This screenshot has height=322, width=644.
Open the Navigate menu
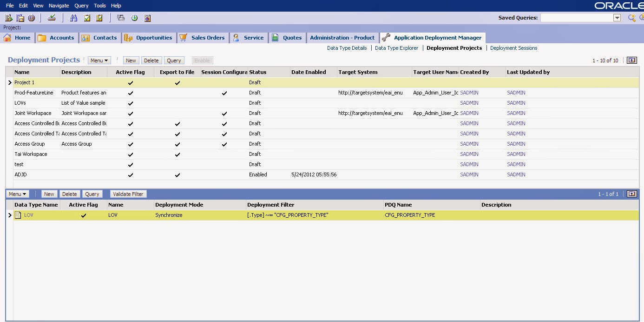coord(59,6)
